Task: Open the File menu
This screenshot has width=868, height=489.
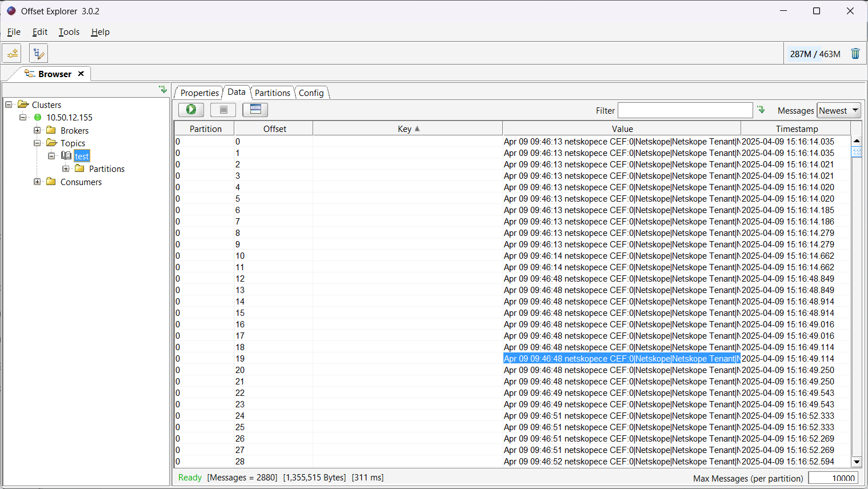Action: tap(14, 32)
